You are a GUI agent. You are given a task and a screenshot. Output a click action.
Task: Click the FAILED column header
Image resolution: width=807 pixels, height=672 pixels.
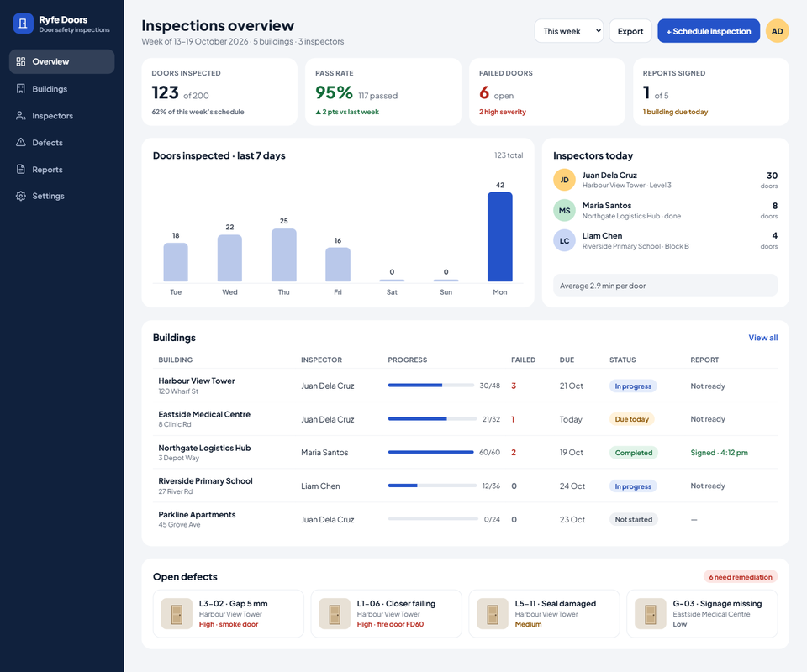523,360
